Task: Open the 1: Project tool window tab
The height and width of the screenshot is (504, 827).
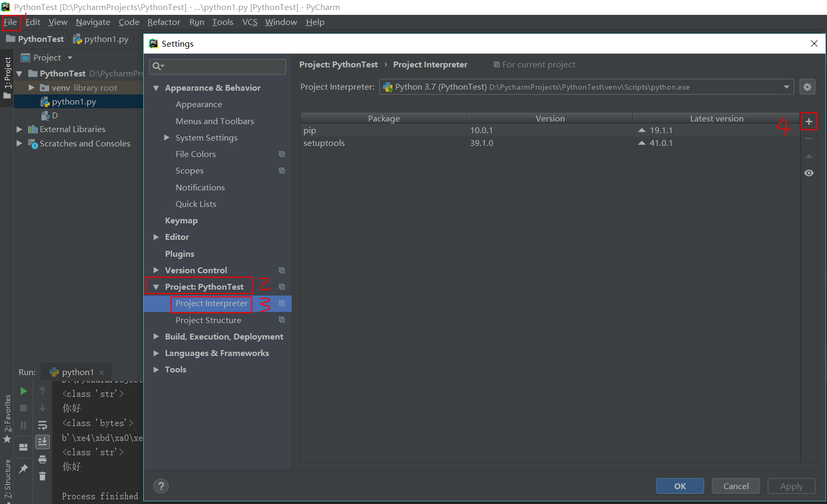Action: (7, 78)
